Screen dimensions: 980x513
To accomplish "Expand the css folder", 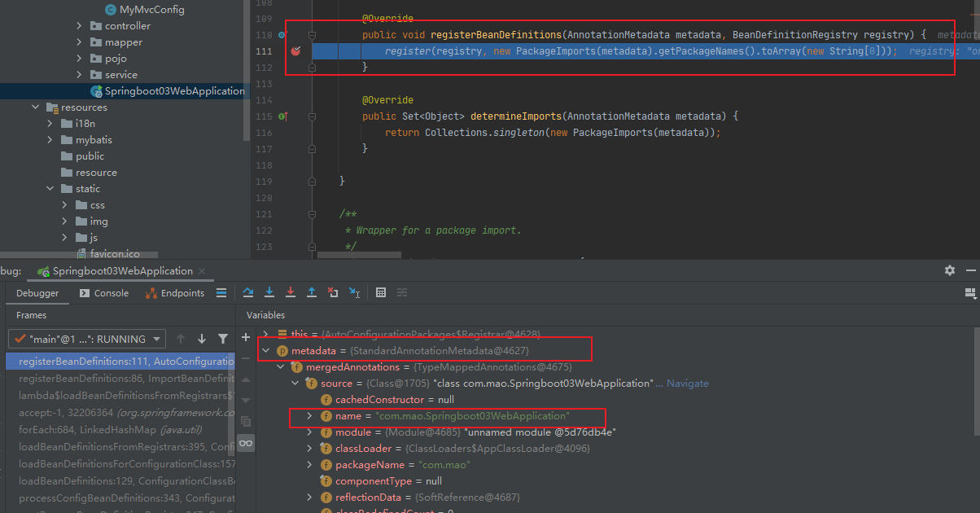I will click(x=65, y=205).
